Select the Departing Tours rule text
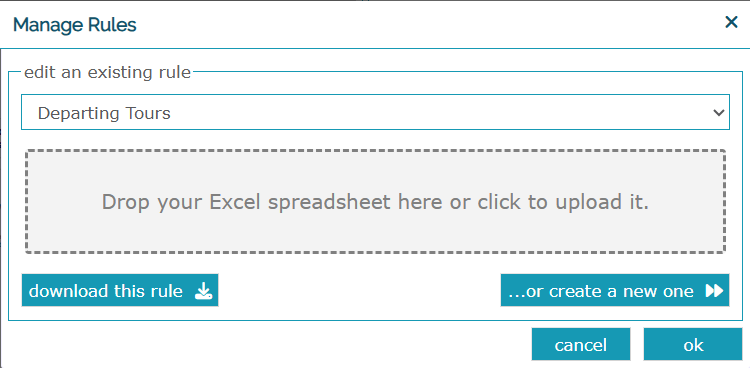 pos(104,113)
